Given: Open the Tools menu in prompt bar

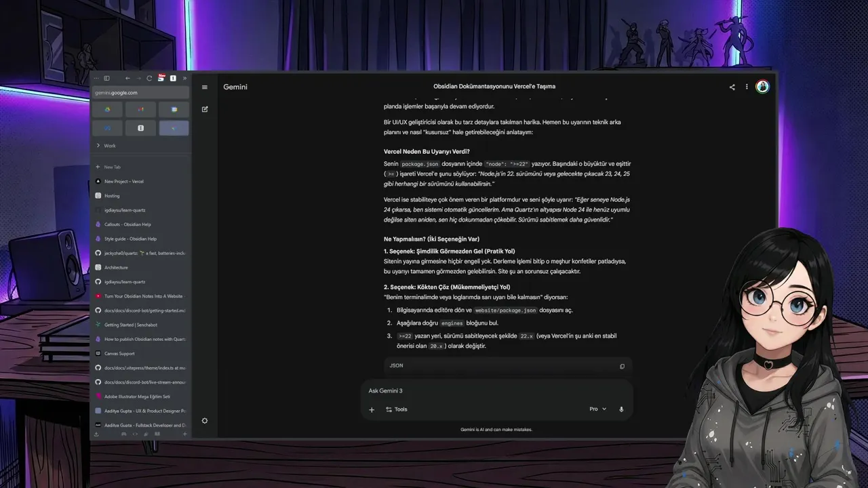Looking at the screenshot, I should coord(397,409).
